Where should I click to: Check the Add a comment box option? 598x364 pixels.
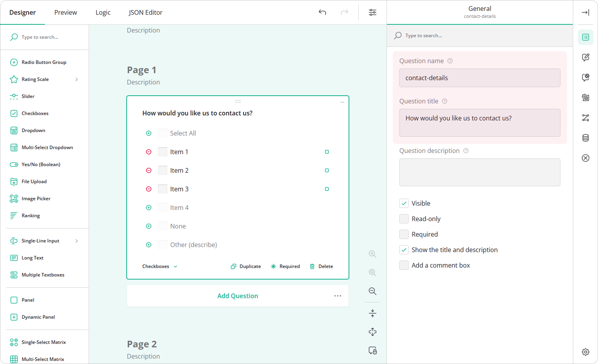[404, 265]
